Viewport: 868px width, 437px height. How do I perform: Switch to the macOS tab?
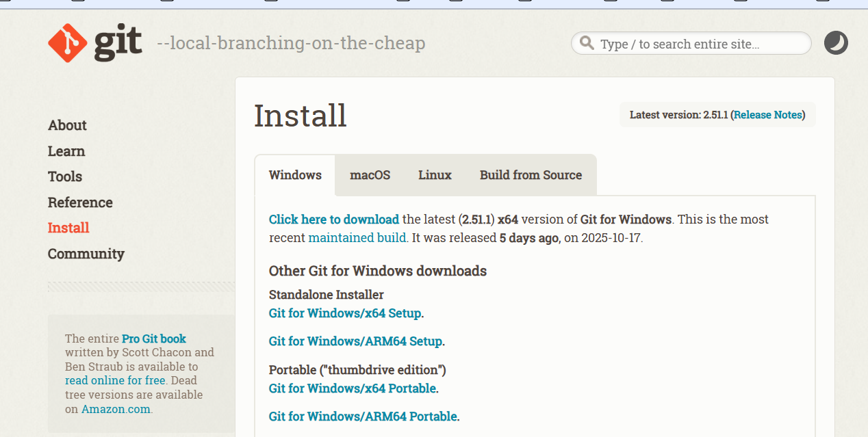click(x=370, y=175)
